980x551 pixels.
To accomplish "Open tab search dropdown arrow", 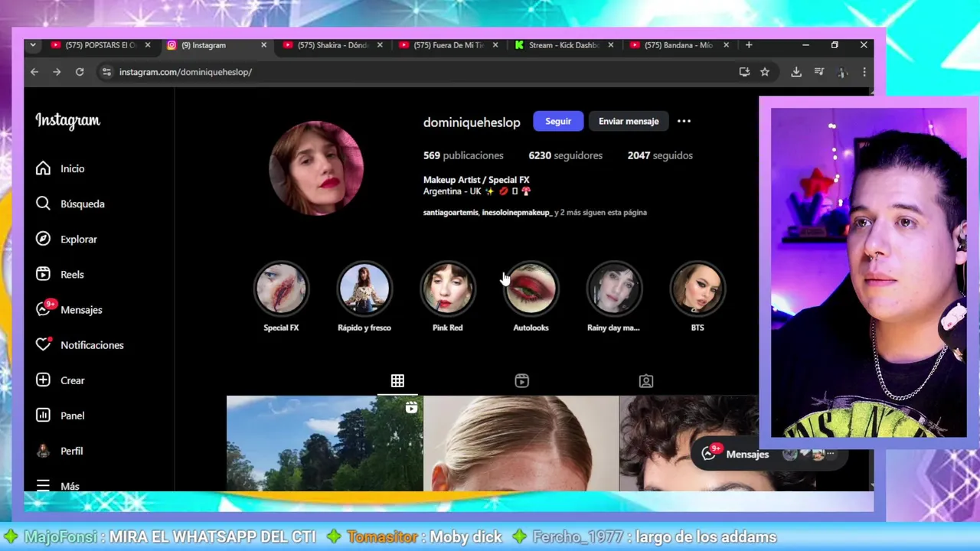I will [33, 45].
